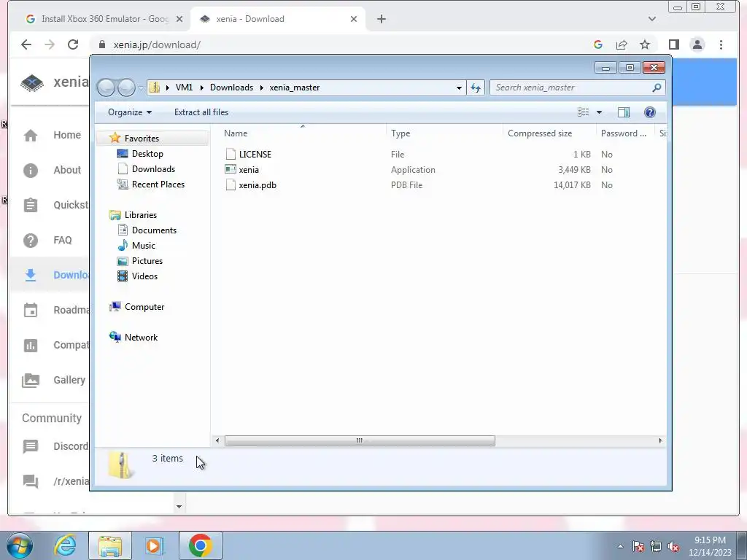Click the left scroll arrow
This screenshot has width=747, height=560.
pyautogui.click(x=217, y=440)
